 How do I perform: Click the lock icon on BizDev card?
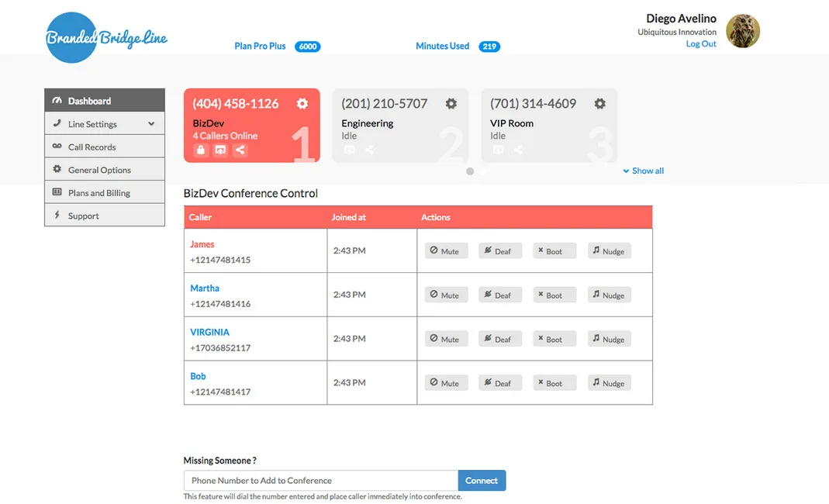tap(201, 150)
